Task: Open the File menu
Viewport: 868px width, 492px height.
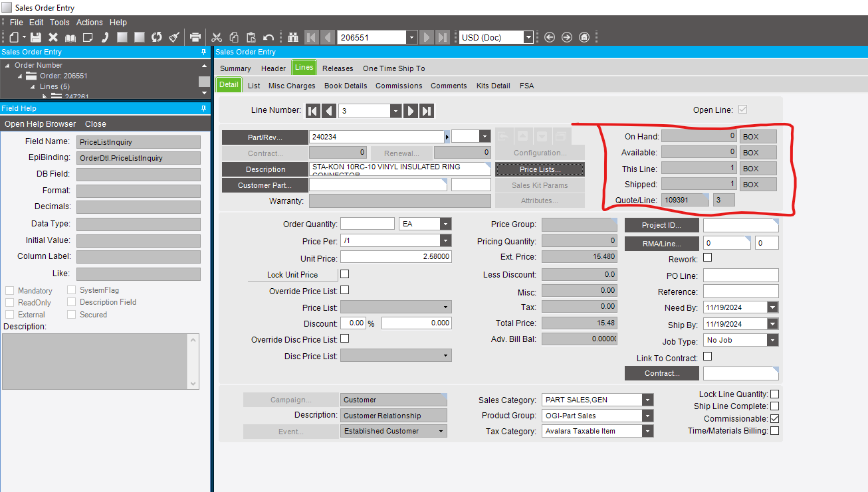Action: [17, 23]
